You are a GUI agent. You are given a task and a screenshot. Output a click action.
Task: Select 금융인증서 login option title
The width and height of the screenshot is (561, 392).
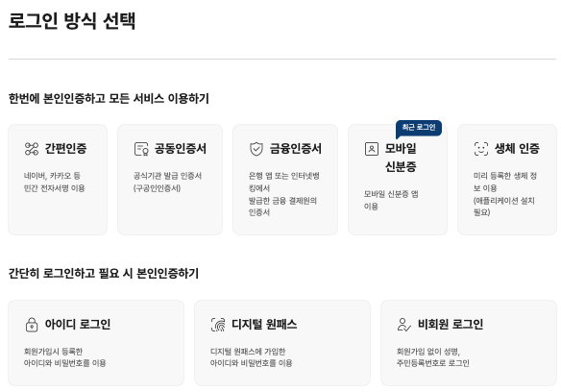[x=296, y=149]
